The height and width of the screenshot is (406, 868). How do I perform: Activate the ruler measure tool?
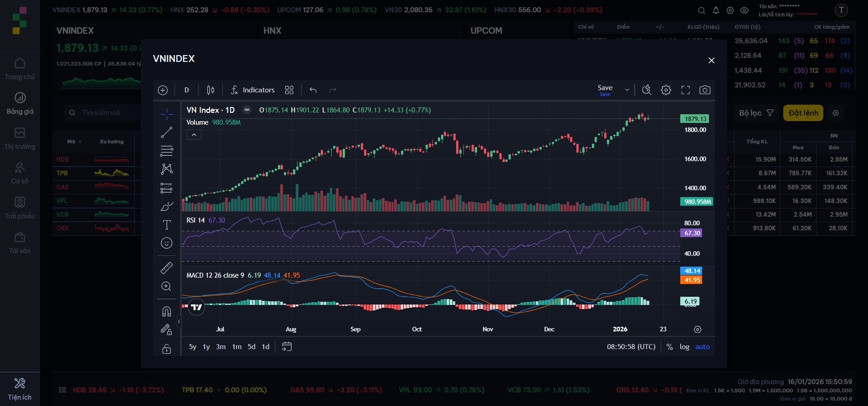[166, 268]
